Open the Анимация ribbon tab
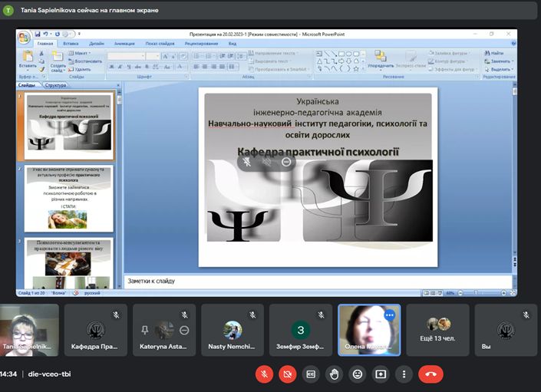Viewport: 541px width, 392px height. pos(124,44)
